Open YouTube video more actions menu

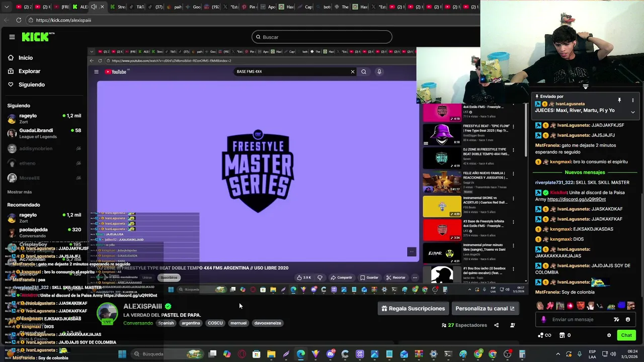click(415, 278)
